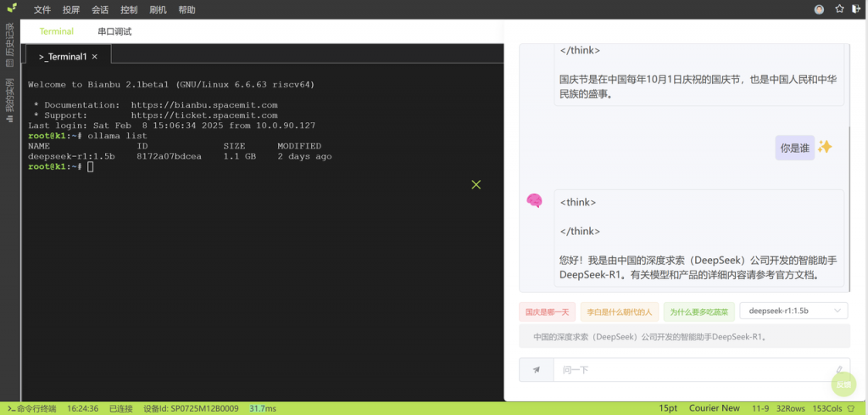Click the logout exit icon
This screenshot has width=868, height=415.
(857, 8)
